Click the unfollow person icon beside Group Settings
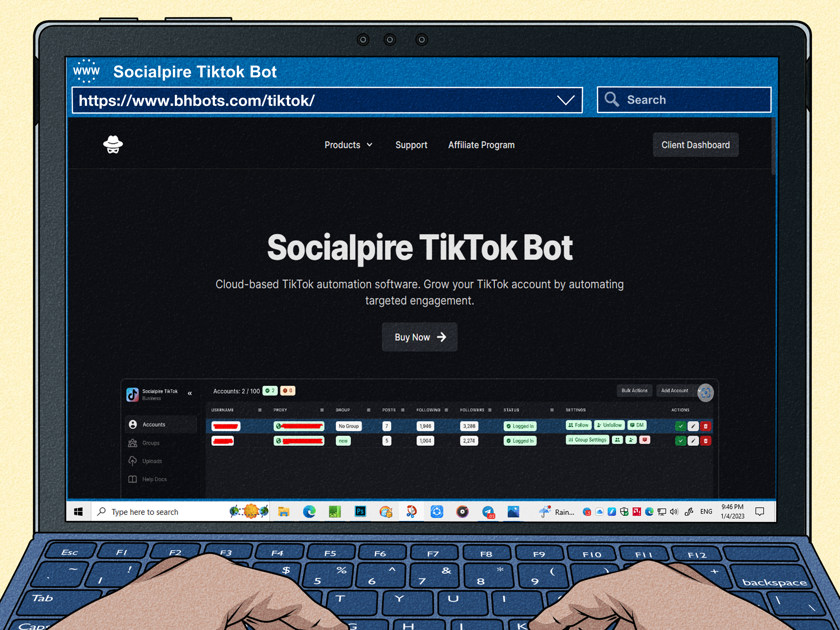The height and width of the screenshot is (630, 840). (631, 440)
